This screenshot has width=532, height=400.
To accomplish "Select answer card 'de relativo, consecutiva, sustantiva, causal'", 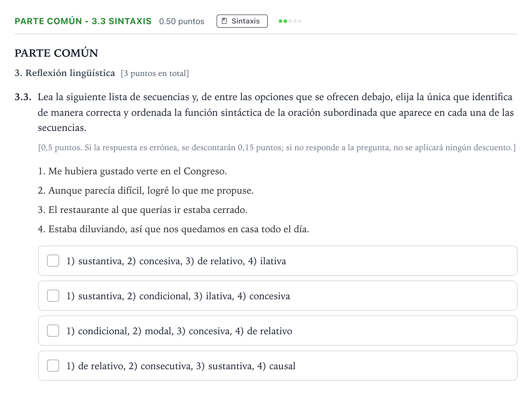I will pyautogui.click(x=277, y=366).
